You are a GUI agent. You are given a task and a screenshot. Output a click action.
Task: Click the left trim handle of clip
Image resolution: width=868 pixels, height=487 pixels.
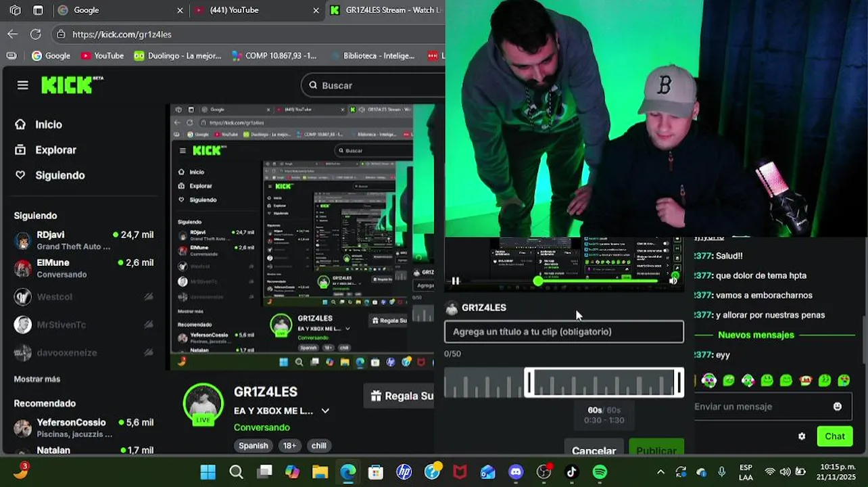(x=530, y=382)
